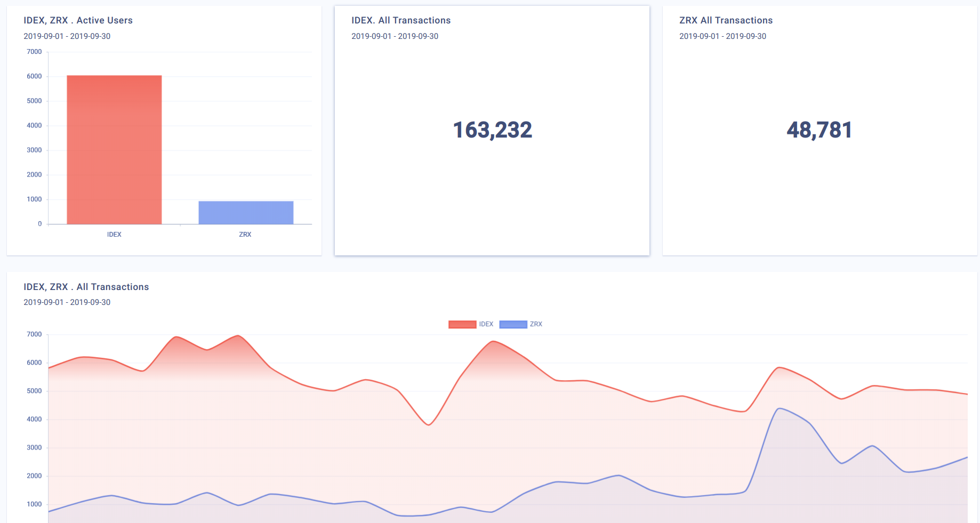Select the 'IDEX, ZRX . All Transactions' chart title

86,287
